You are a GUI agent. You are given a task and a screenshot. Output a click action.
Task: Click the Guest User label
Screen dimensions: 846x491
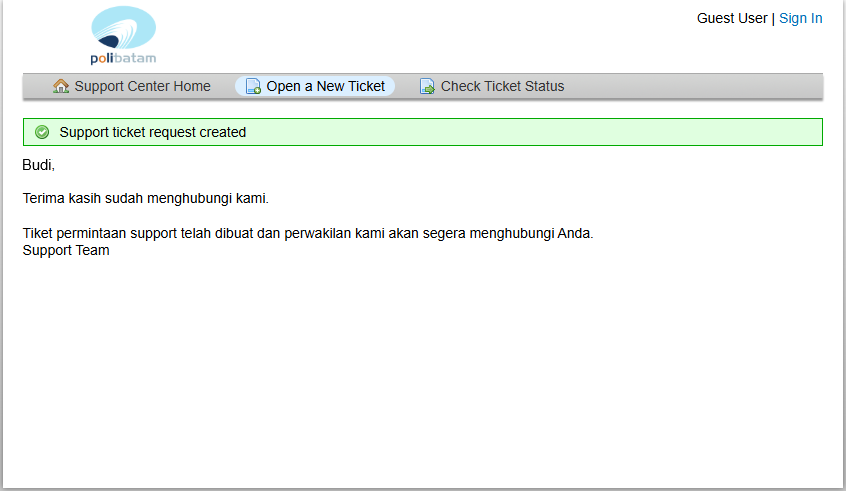pos(732,18)
